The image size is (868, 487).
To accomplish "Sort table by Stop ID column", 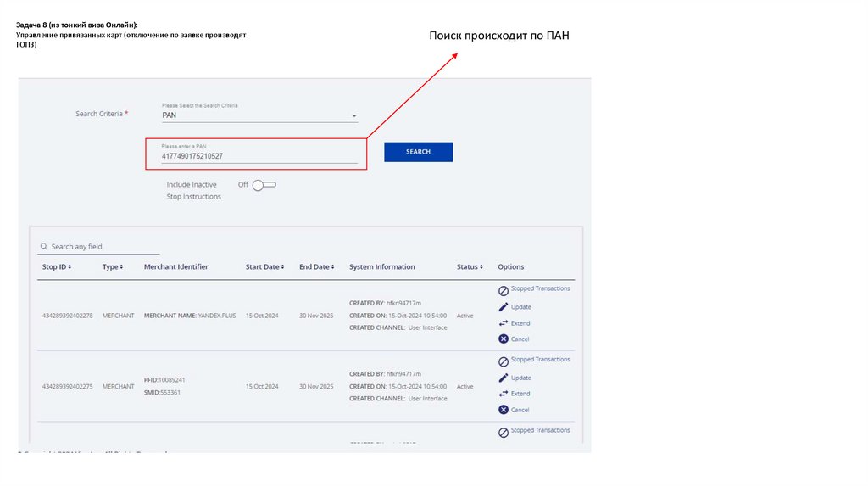I will point(57,267).
